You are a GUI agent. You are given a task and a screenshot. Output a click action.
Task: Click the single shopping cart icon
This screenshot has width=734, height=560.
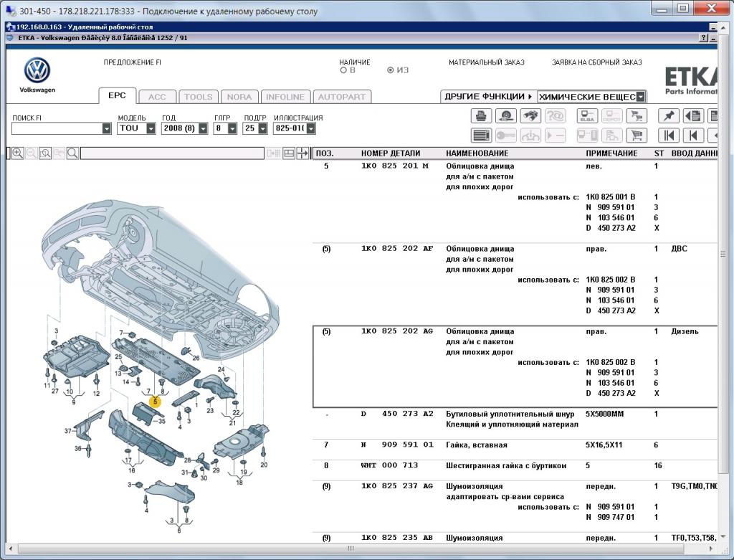[x=637, y=136]
